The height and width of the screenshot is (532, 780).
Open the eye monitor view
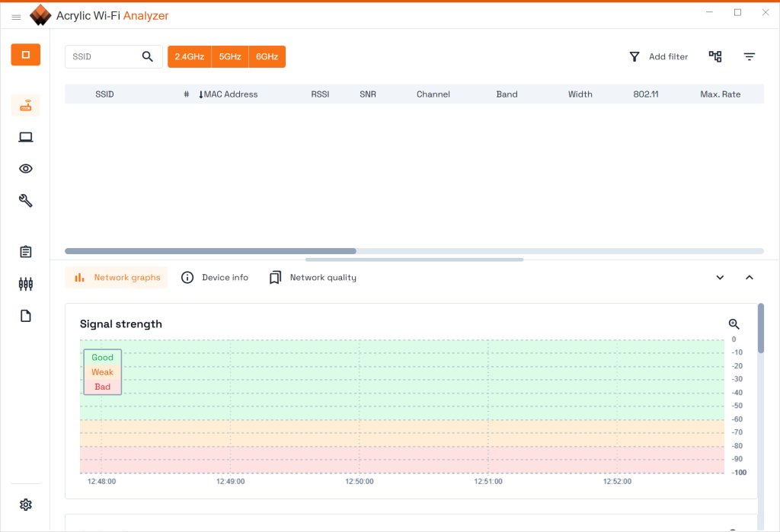[26, 168]
